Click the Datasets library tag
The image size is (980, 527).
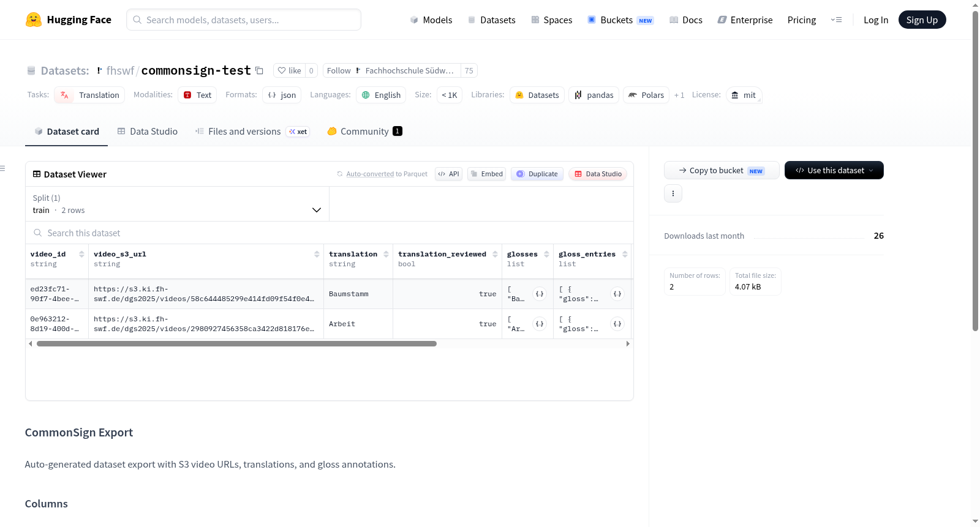537,95
